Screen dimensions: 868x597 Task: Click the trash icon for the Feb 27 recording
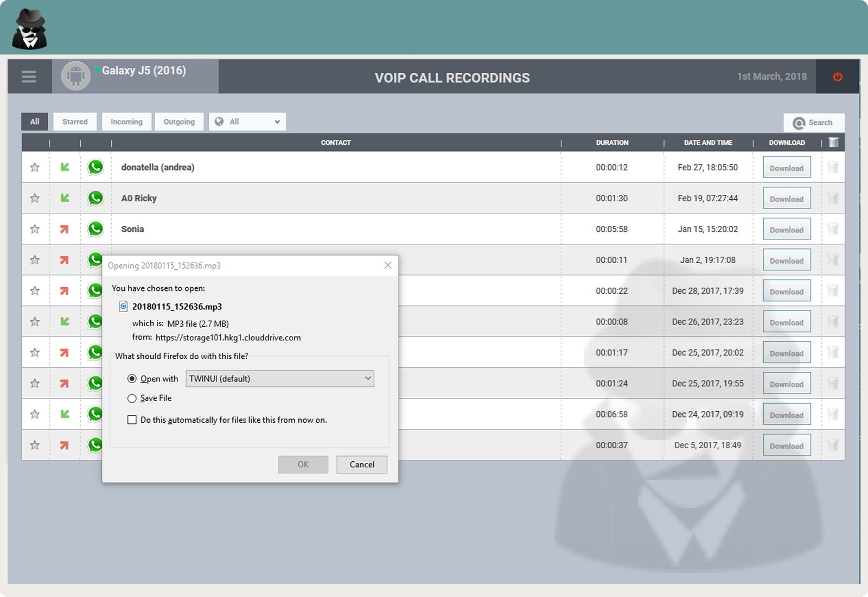pyautogui.click(x=833, y=167)
